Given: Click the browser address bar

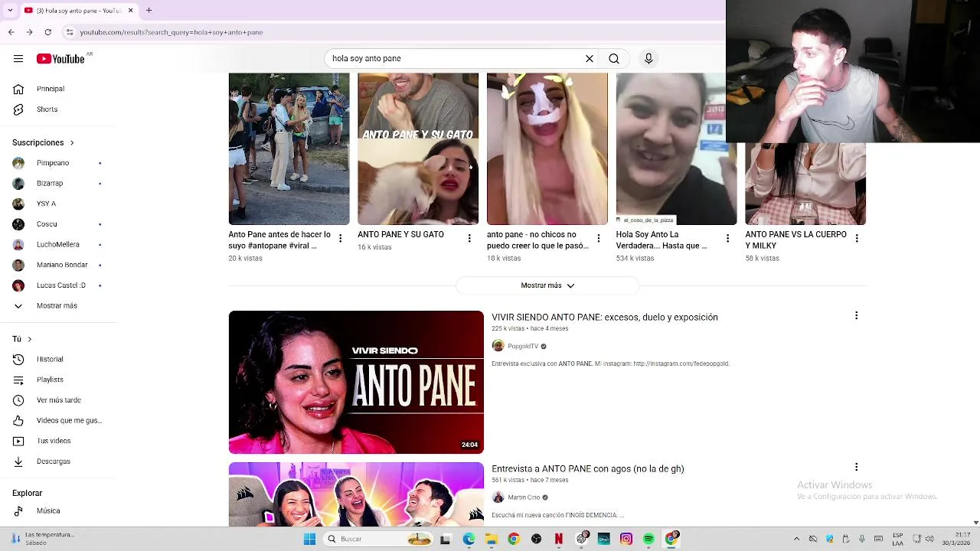Looking at the screenshot, I should point(390,32).
